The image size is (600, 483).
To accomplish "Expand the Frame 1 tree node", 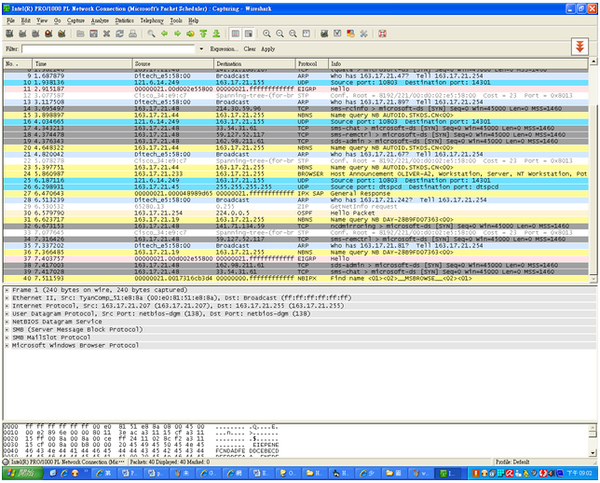I will [x=7, y=290].
